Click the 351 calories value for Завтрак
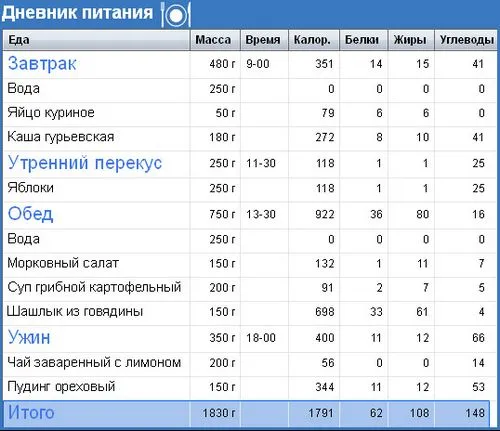Screen dimensions: 500x431 click(x=325, y=64)
